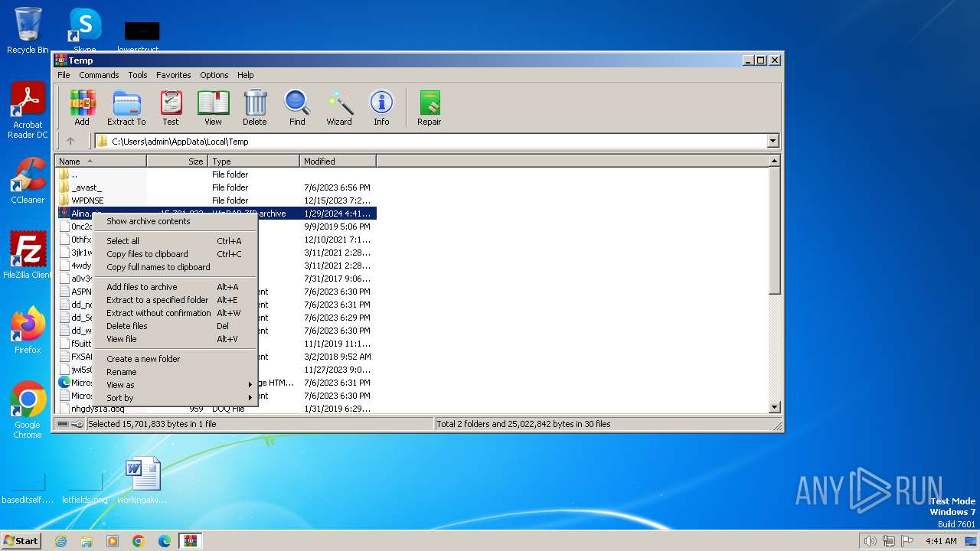
Task: Open Edge from the taskbar
Action: click(165, 541)
